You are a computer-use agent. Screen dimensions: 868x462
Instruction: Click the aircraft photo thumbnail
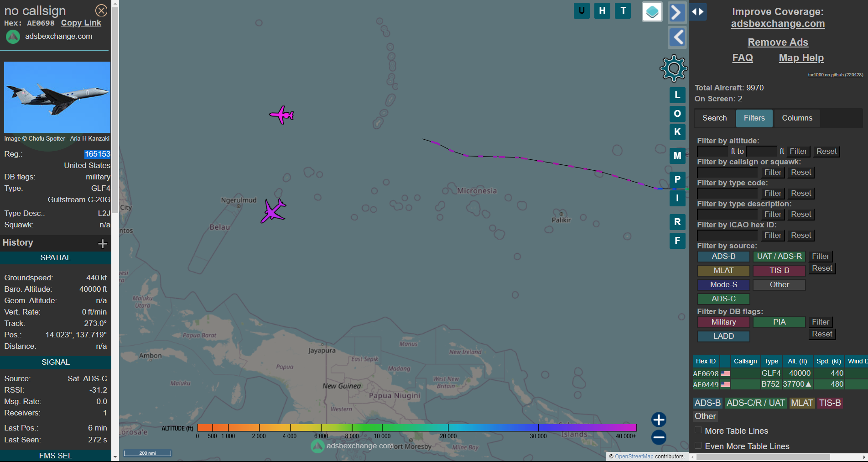coord(57,97)
